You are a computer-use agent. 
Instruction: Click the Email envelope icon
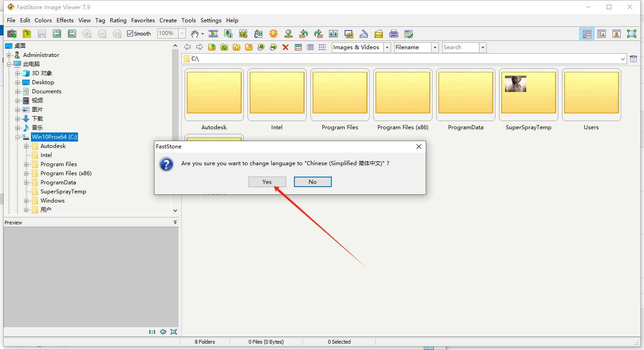379,34
